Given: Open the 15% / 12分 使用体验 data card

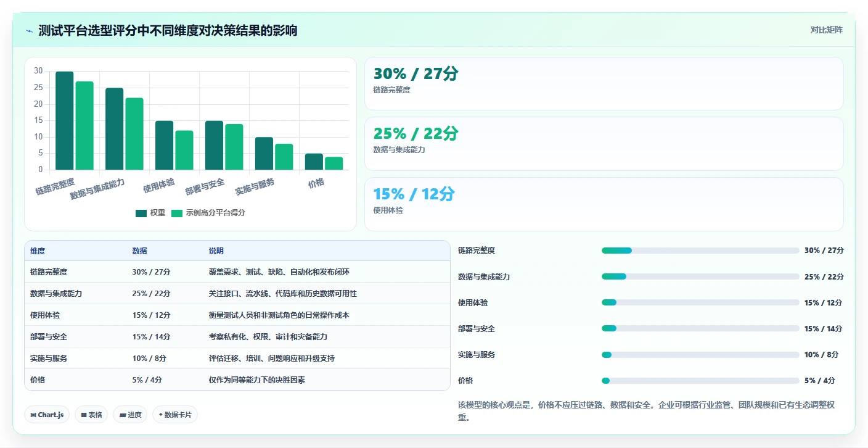Looking at the screenshot, I should pyautogui.click(x=604, y=204).
